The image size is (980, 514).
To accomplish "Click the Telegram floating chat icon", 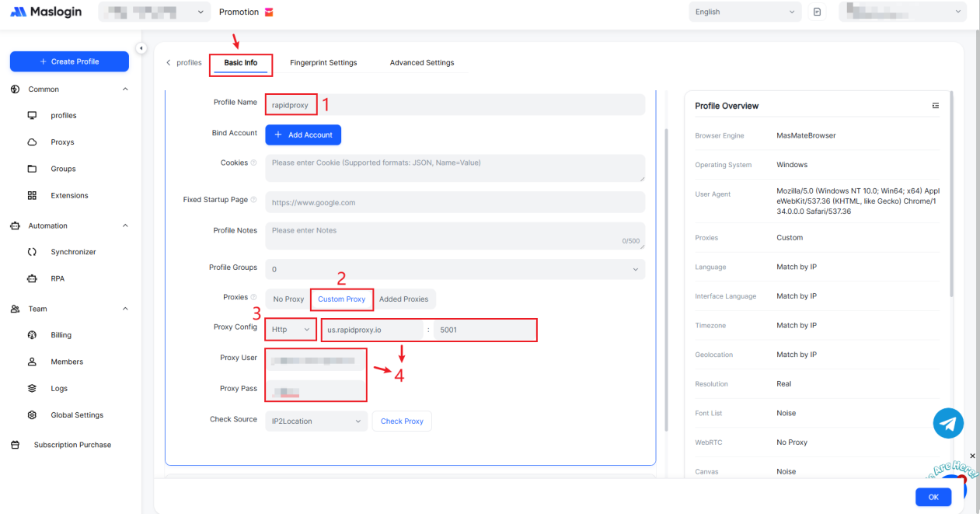I will point(948,423).
